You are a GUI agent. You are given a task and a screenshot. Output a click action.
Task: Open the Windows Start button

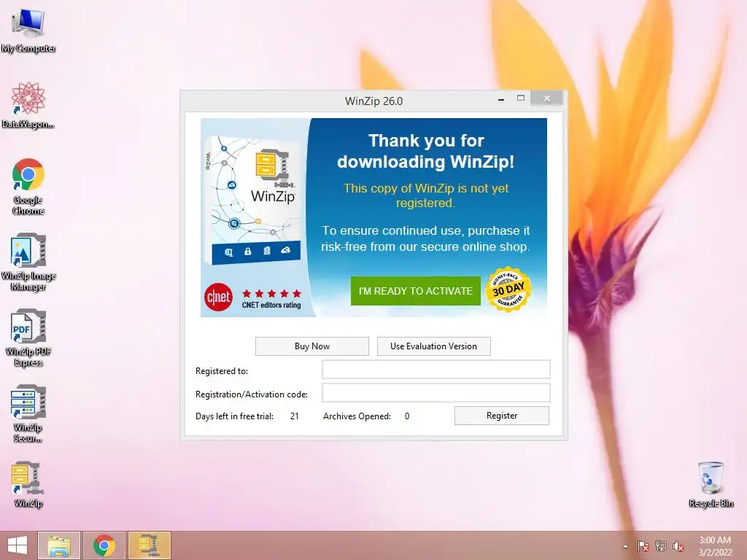[18, 545]
